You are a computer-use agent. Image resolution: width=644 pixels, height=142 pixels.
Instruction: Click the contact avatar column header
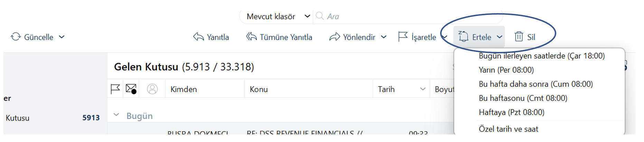(x=152, y=89)
